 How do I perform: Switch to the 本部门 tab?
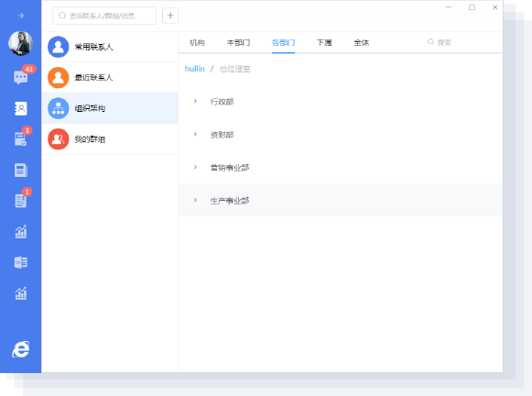238,43
